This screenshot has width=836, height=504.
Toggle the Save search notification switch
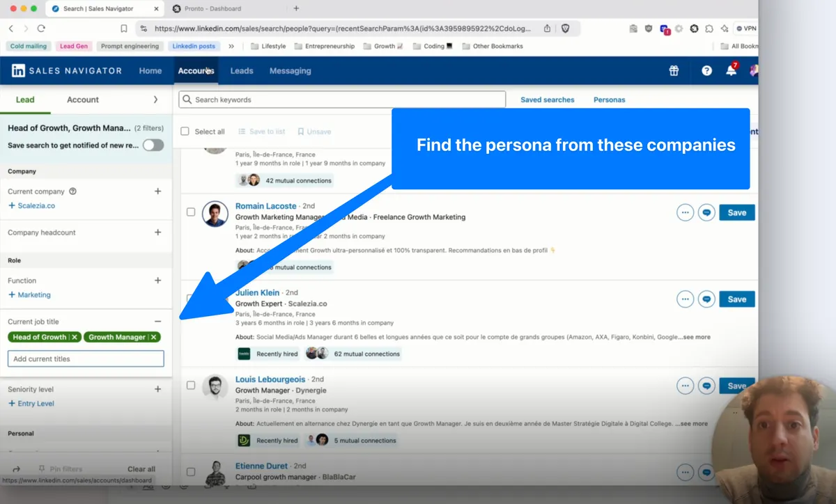click(153, 145)
